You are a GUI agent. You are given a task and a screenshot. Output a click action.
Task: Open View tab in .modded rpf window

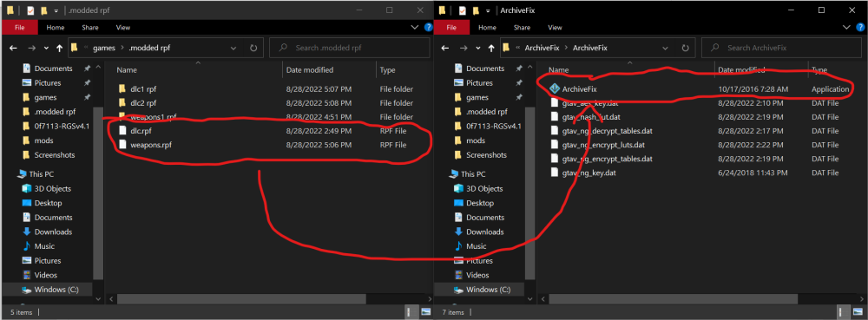tap(123, 27)
